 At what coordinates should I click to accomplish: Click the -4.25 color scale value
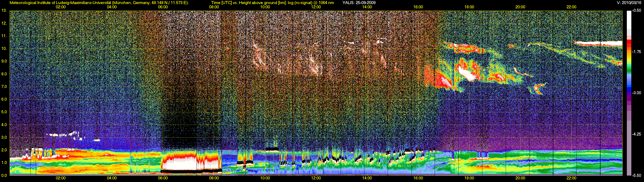click(x=636, y=134)
